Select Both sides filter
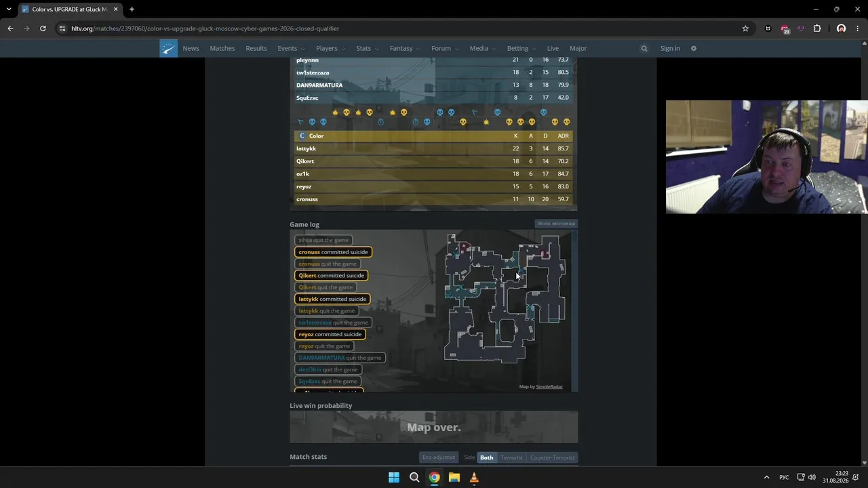 click(x=487, y=457)
